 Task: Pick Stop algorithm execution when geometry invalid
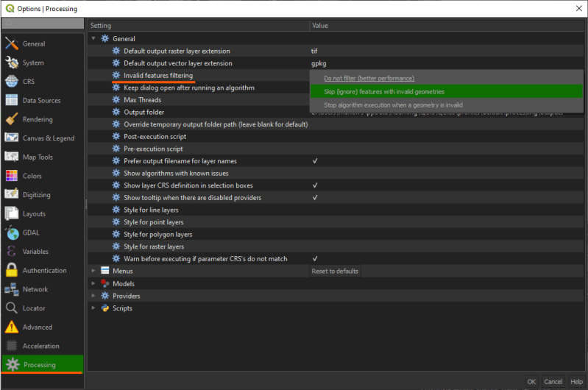pyautogui.click(x=446, y=105)
